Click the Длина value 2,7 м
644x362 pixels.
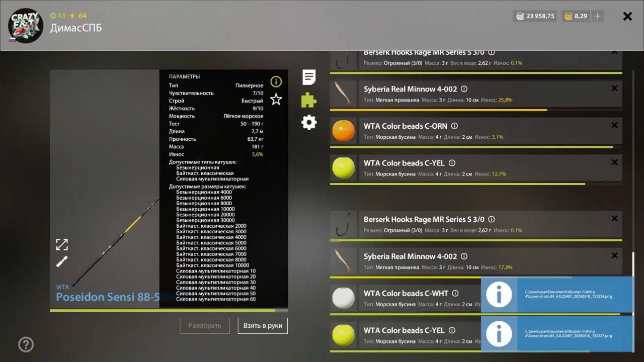tap(256, 131)
